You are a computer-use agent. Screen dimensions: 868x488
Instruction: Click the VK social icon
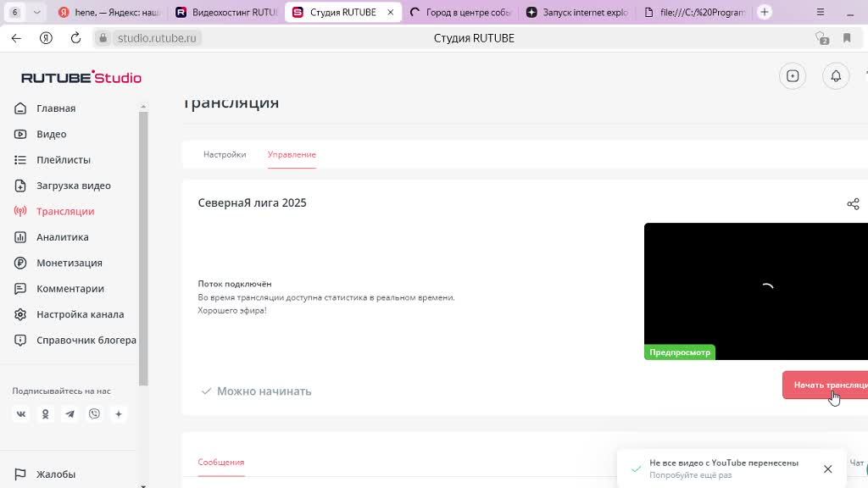click(21, 413)
